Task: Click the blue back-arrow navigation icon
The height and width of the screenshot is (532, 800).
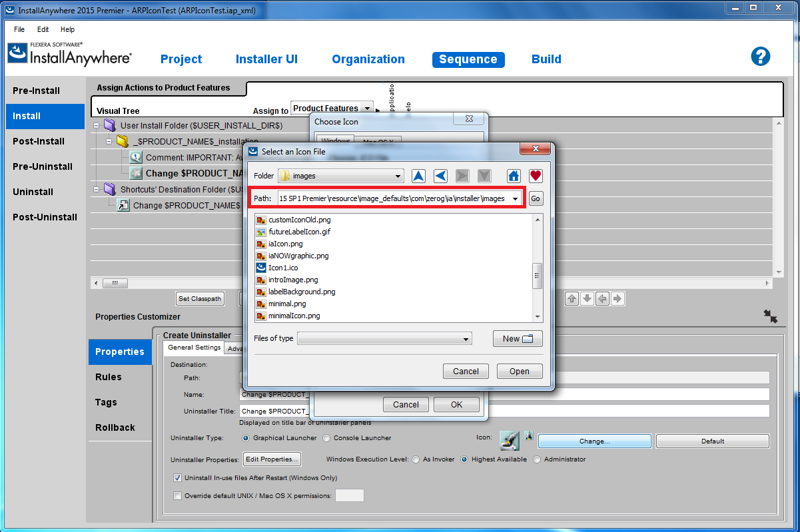Action: pos(440,176)
